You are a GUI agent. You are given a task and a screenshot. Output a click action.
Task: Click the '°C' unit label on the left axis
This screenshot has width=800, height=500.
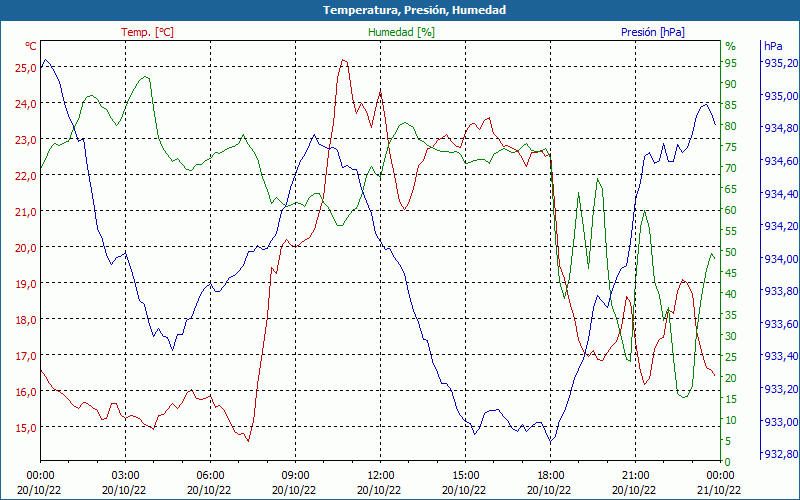pos(31,46)
